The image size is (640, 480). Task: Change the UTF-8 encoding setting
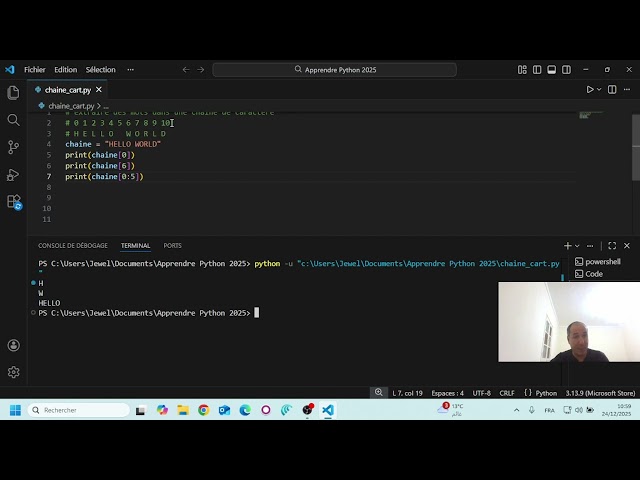coord(482,393)
